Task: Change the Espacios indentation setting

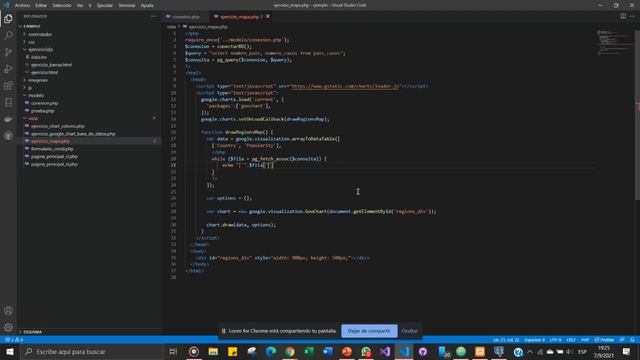Action: click(x=534, y=340)
